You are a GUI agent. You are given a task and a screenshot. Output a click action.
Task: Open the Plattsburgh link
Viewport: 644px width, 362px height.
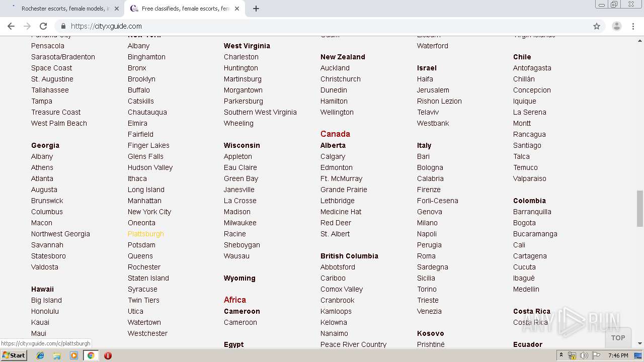point(145,234)
